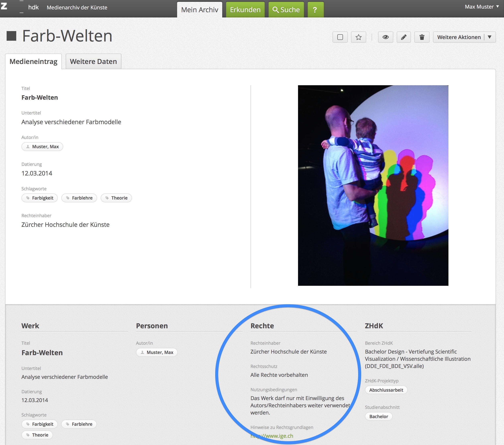
Task: Click the Weitere Aktionen button label
Action: coord(459,37)
